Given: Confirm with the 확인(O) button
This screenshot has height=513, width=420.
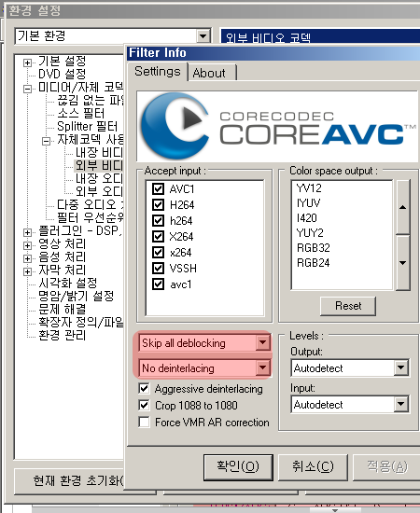Looking at the screenshot, I should tap(238, 466).
